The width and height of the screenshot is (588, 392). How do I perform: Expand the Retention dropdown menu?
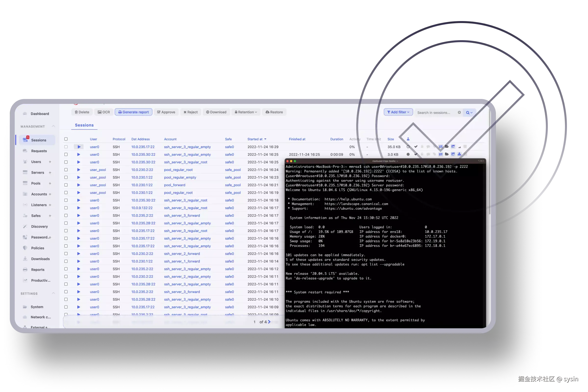(246, 112)
